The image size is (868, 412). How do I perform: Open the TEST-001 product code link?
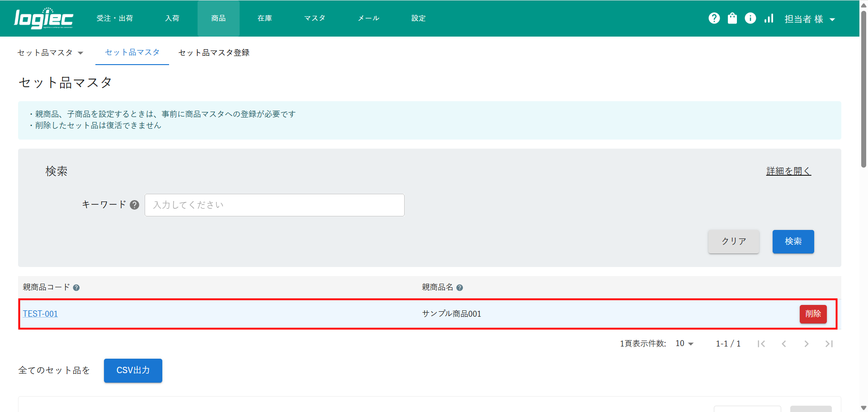40,314
